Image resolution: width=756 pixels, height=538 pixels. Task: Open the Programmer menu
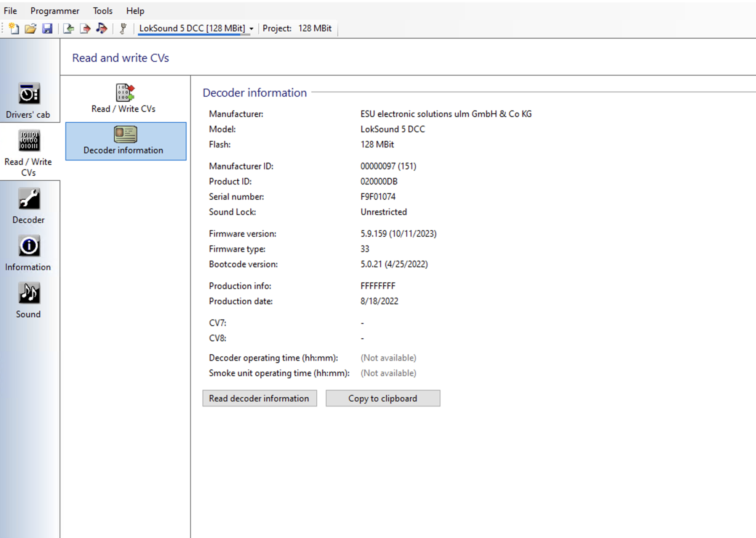[55, 11]
